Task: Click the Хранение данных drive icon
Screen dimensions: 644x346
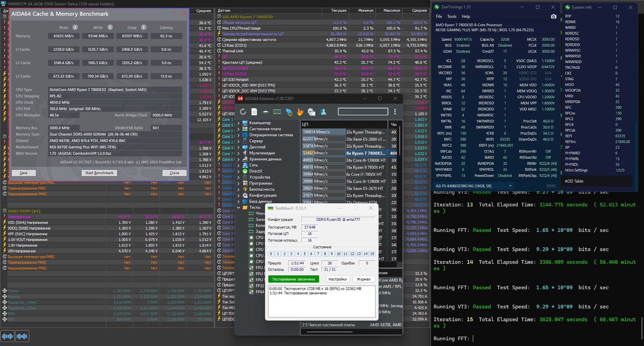Action: [245, 159]
